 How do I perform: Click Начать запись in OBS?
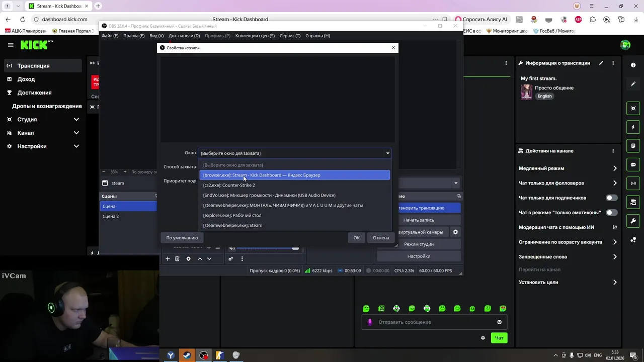click(419, 220)
